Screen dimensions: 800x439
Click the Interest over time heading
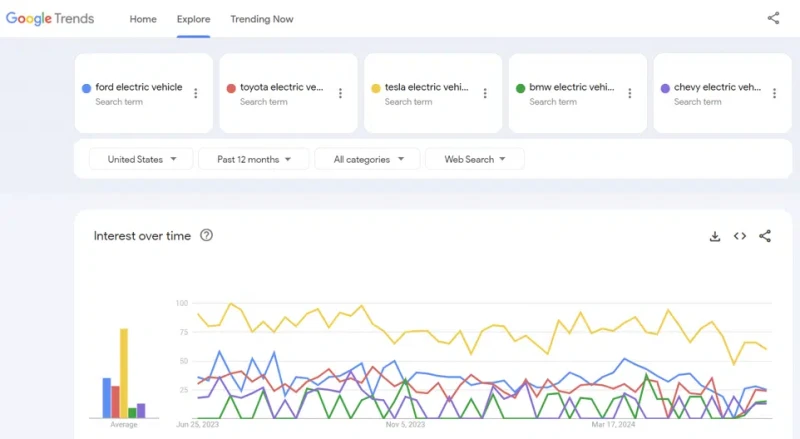tap(142, 236)
